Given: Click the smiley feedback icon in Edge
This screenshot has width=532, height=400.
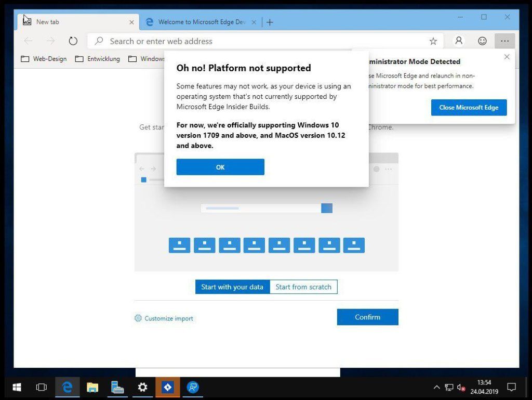Looking at the screenshot, I should point(482,41).
